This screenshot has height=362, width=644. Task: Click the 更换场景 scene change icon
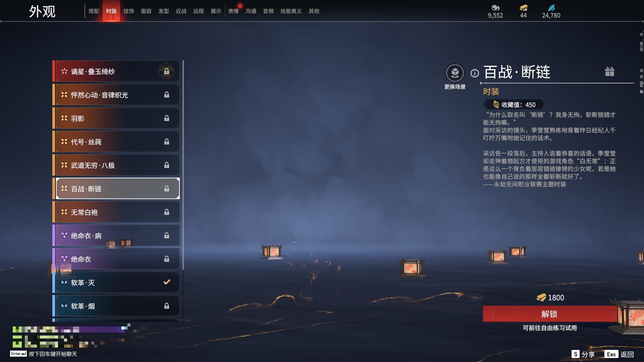pyautogui.click(x=455, y=73)
